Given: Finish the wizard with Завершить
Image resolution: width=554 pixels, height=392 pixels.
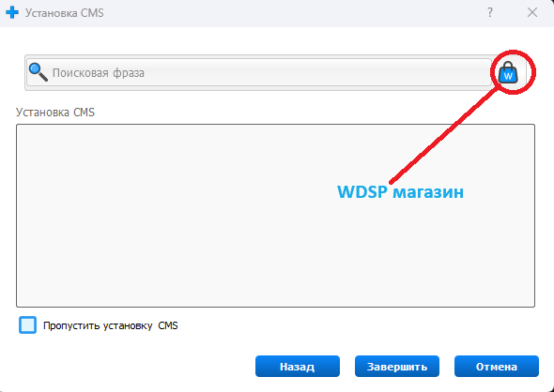Looking at the screenshot, I should coord(397,367).
